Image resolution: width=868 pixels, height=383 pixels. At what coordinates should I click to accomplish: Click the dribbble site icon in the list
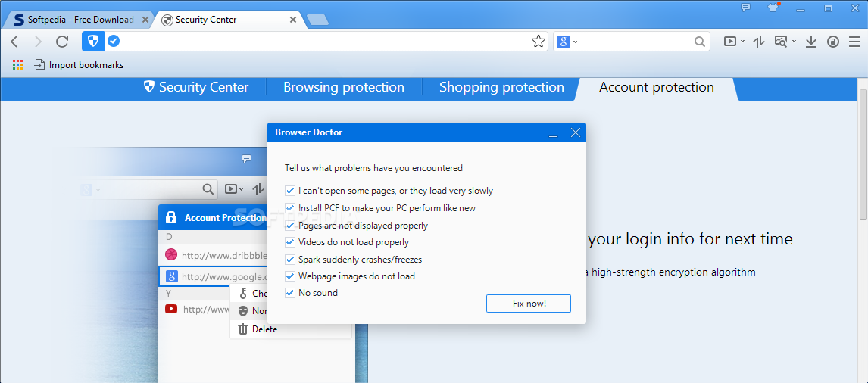[x=171, y=255]
